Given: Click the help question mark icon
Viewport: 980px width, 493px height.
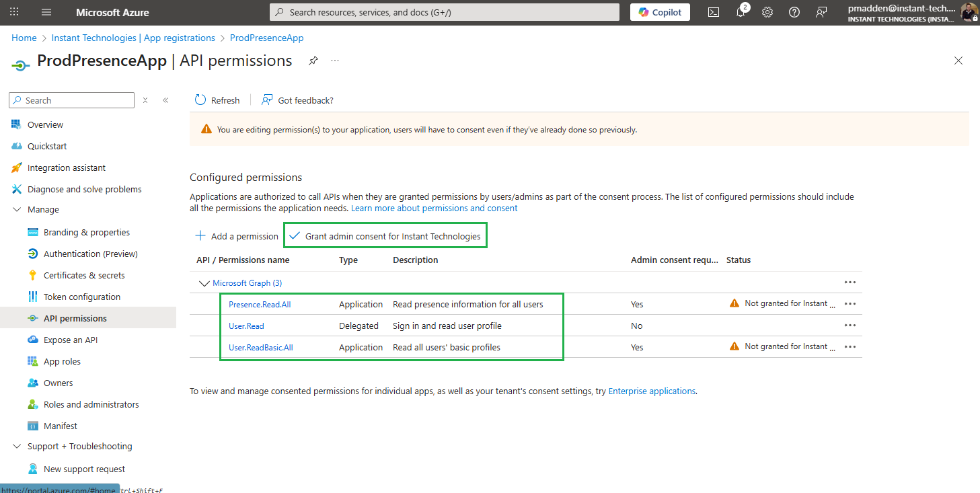Looking at the screenshot, I should pos(794,12).
